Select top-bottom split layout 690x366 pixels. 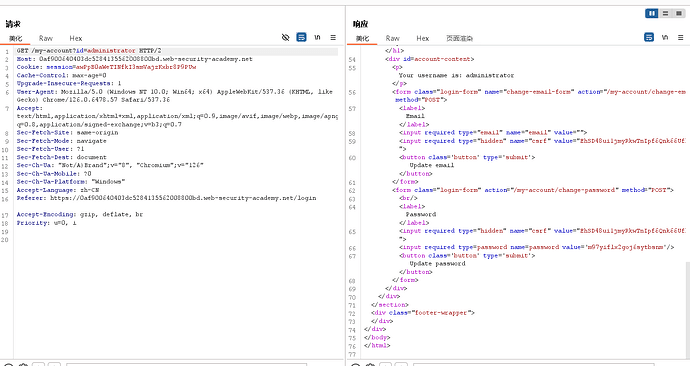point(665,14)
